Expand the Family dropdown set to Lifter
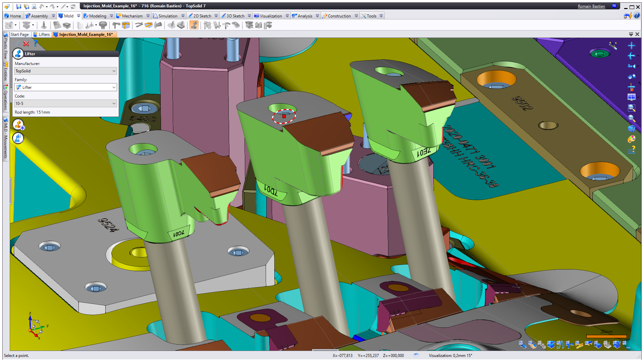Viewport: 644px width, 362px height. coord(65,87)
